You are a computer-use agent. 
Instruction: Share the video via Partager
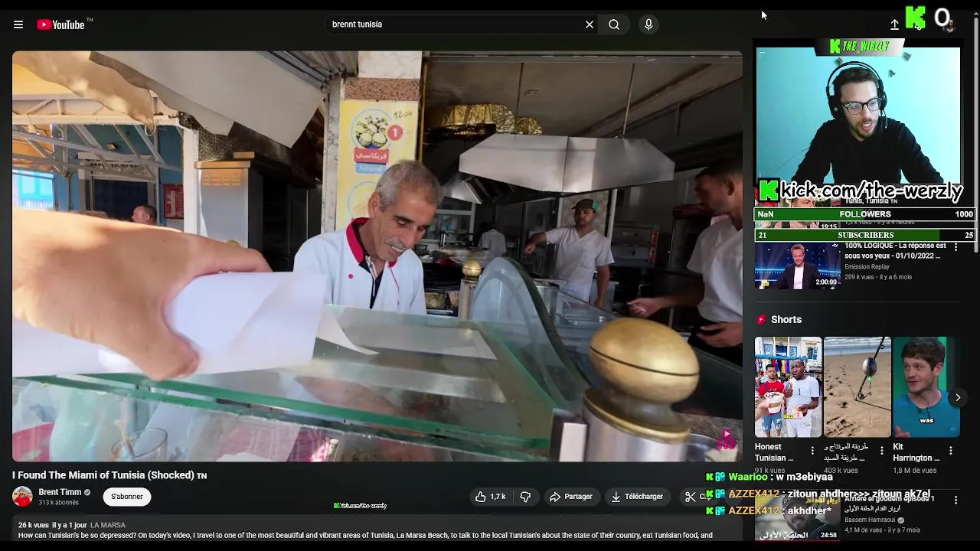click(x=571, y=497)
